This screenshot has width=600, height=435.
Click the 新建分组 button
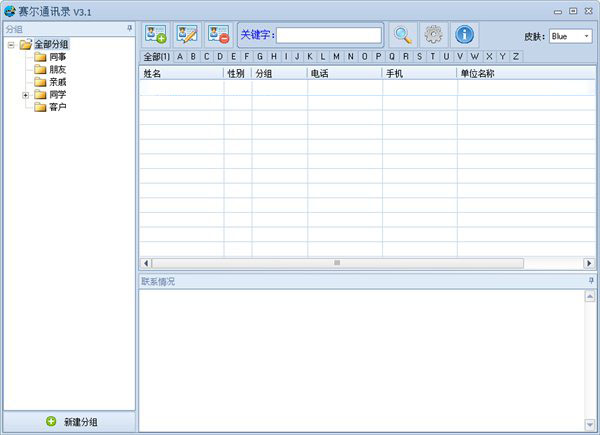click(70, 422)
